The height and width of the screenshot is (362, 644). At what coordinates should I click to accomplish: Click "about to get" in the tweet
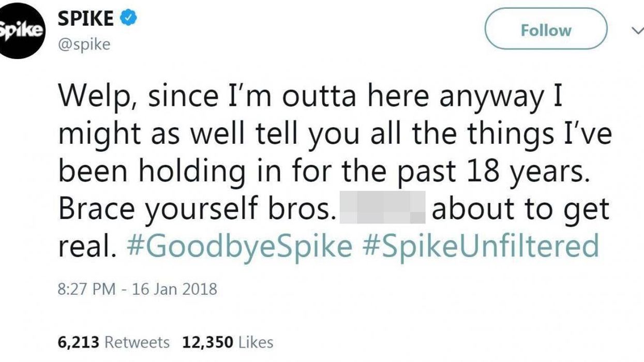(x=520, y=209)
